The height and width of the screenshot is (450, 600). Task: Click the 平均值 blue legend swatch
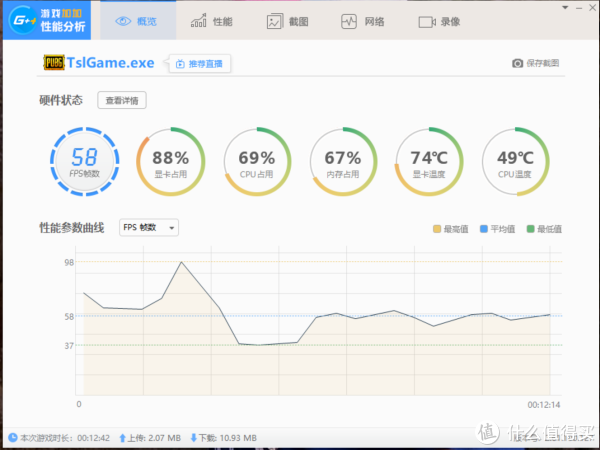484,229
